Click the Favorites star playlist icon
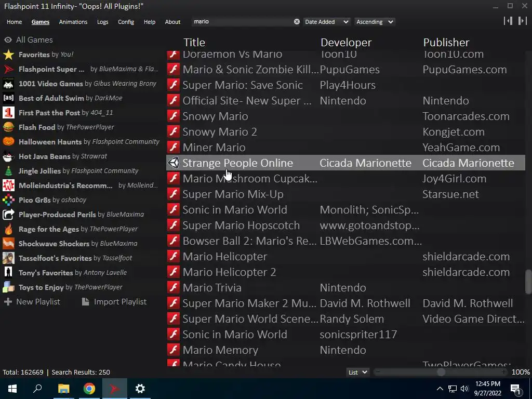The width and height of the screenshot is (532, 399). coord(8,54)
